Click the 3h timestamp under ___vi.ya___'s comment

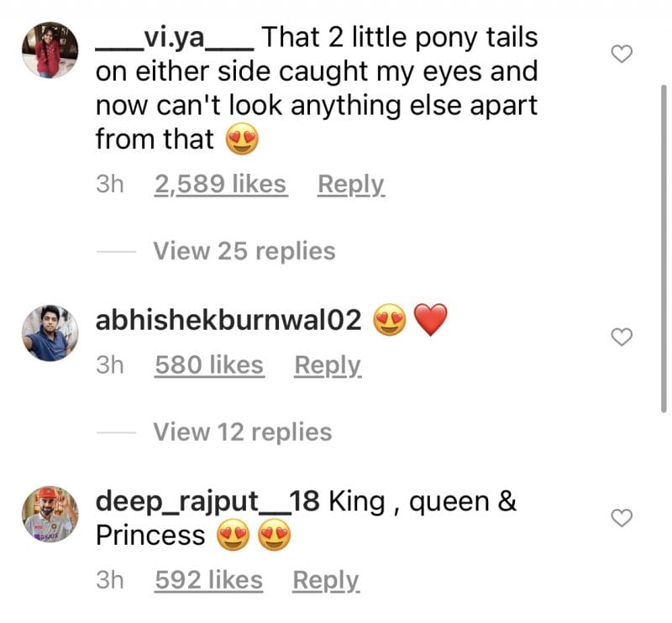(109, 185)
